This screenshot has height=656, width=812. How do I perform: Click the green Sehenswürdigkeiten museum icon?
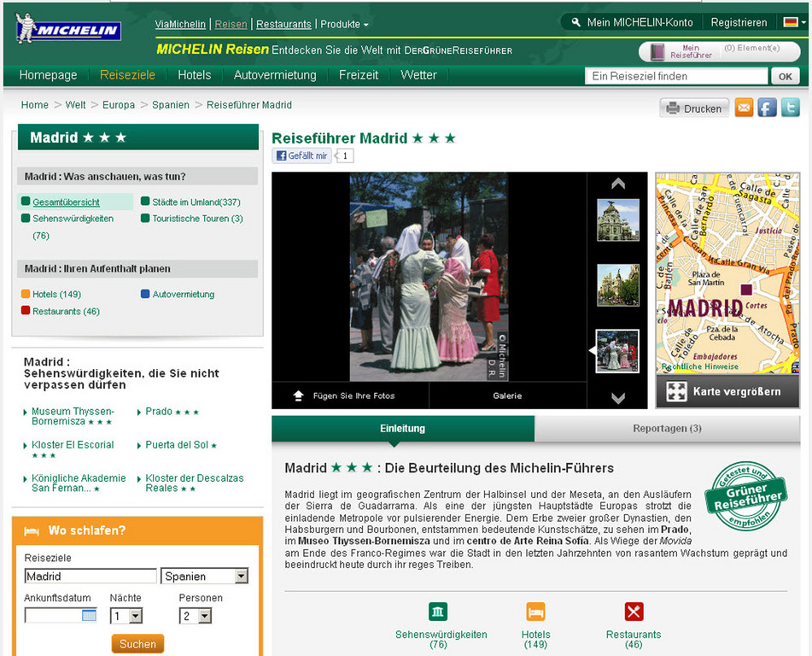point(438,612)
